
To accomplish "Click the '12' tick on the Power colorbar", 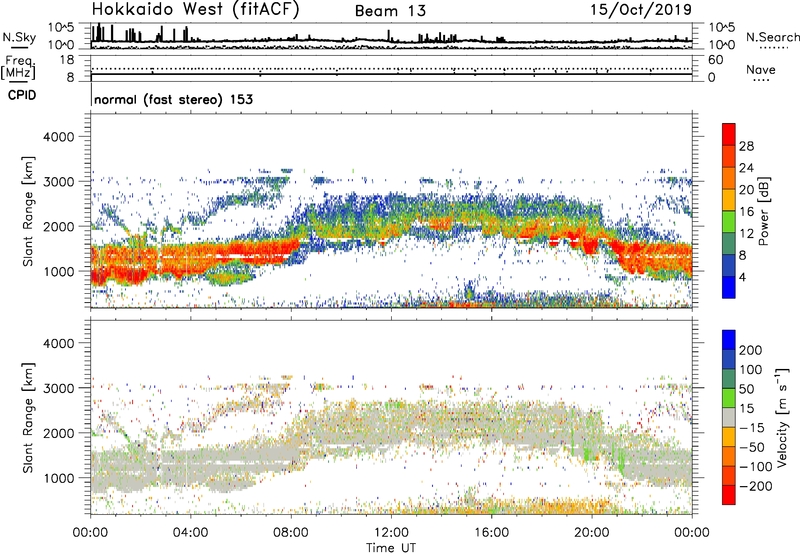I will point(746,234).
